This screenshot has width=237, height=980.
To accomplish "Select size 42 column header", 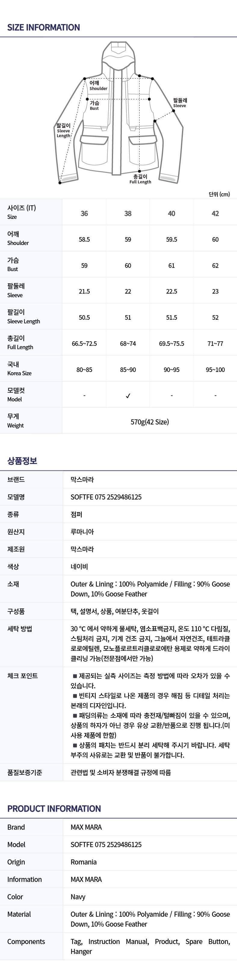I will click(x=215, y=213).
